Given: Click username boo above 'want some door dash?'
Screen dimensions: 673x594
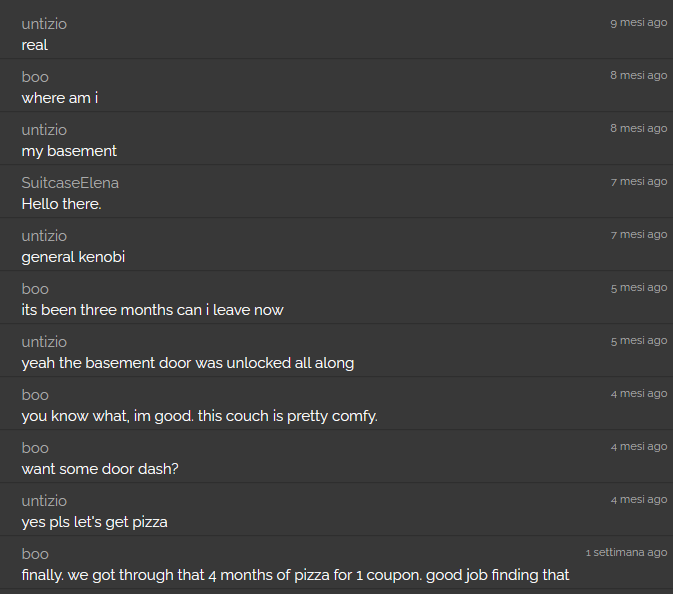Looking at the screenshot, I should point(35,448).
